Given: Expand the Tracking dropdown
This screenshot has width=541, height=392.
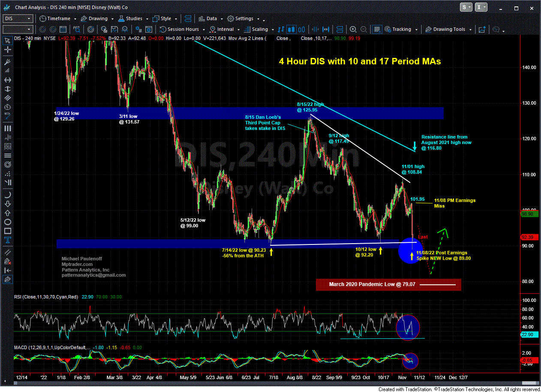Looking at the screenshot, I should (416, 30).
